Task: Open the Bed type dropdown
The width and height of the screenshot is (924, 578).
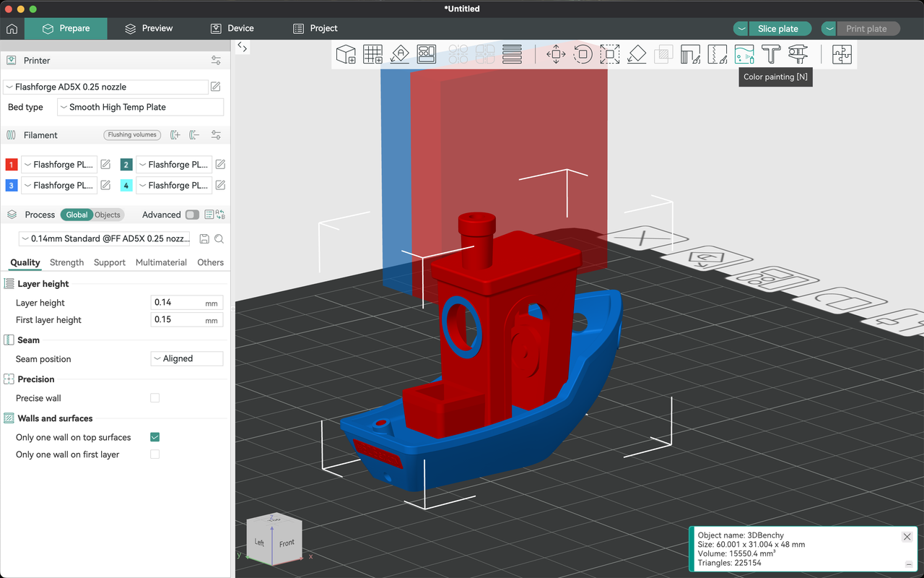Action: click(x=141, y=107)
